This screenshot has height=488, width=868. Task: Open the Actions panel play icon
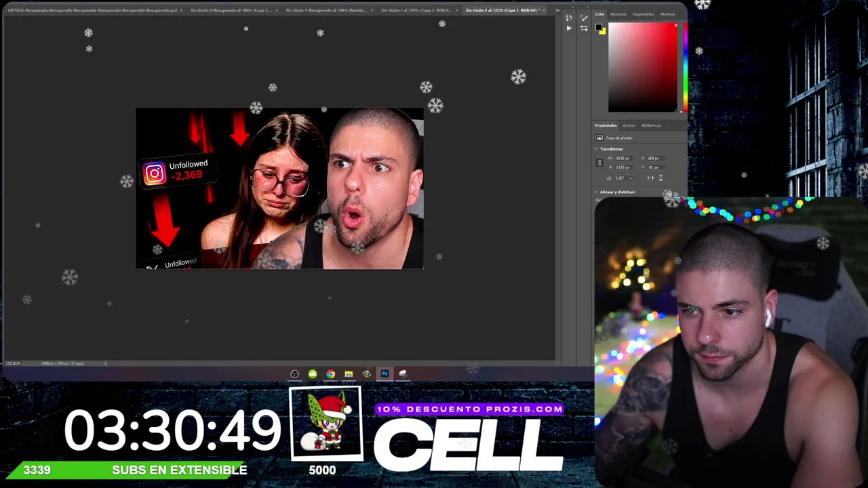click(x=569, y=28)
